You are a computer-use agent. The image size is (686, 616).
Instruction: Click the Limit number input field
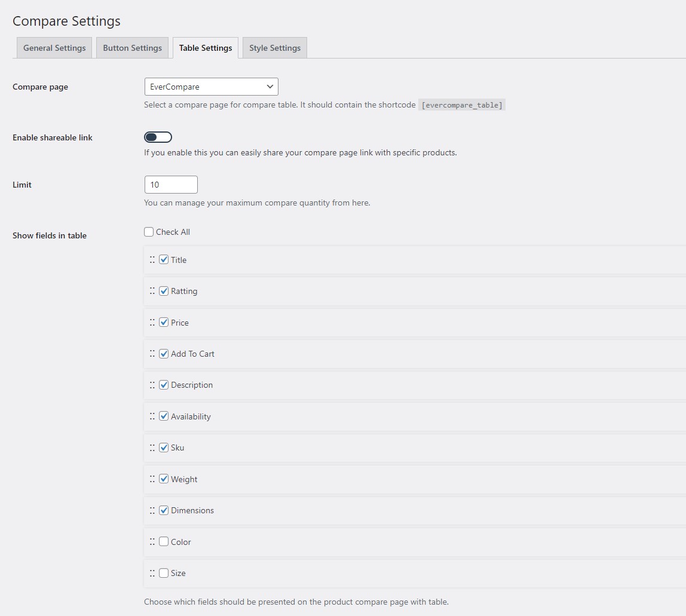tap(171, 185)
